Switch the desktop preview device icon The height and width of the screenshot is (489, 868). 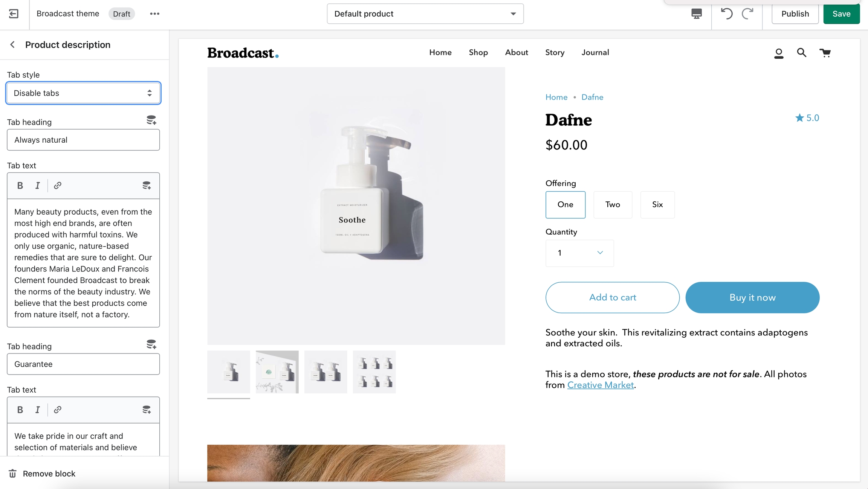coord(697,14)
